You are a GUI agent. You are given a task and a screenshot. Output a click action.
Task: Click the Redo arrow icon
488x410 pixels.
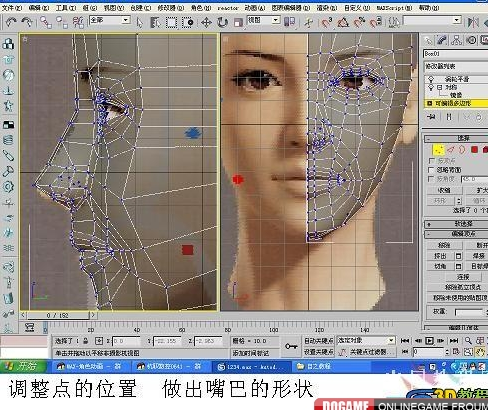click(27, 22)
